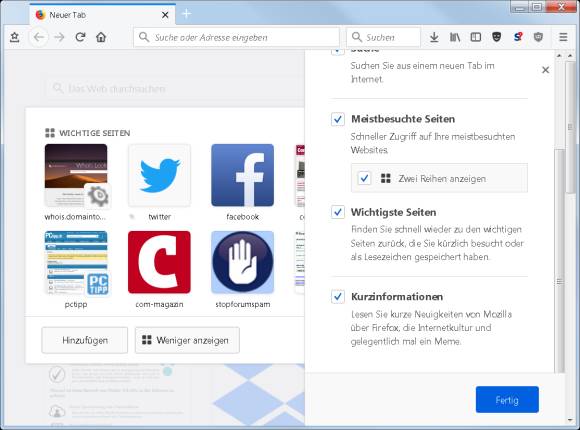Open the twitter tile thumbnail
The height and width of the screenshot is (430, 580).
click(159, 175)
